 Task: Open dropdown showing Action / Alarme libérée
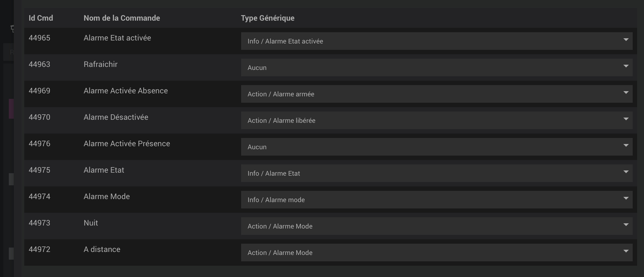436,120
